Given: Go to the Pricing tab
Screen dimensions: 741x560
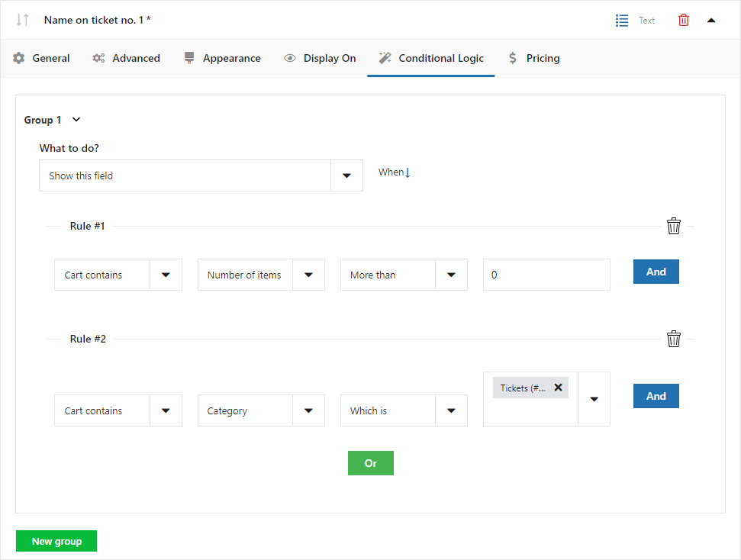Looking at the screenshot, I should click(534, 58).
